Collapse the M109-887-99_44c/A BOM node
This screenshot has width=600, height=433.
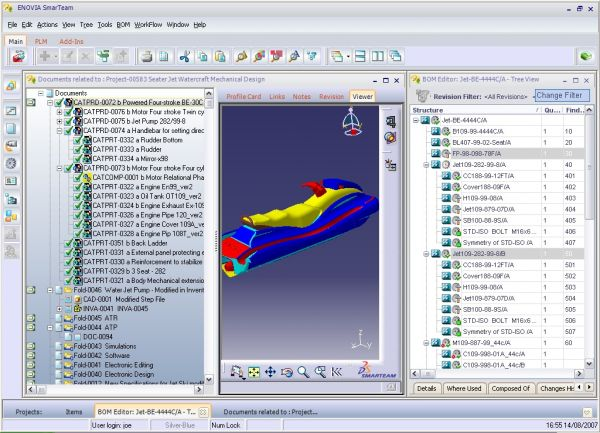426,343
